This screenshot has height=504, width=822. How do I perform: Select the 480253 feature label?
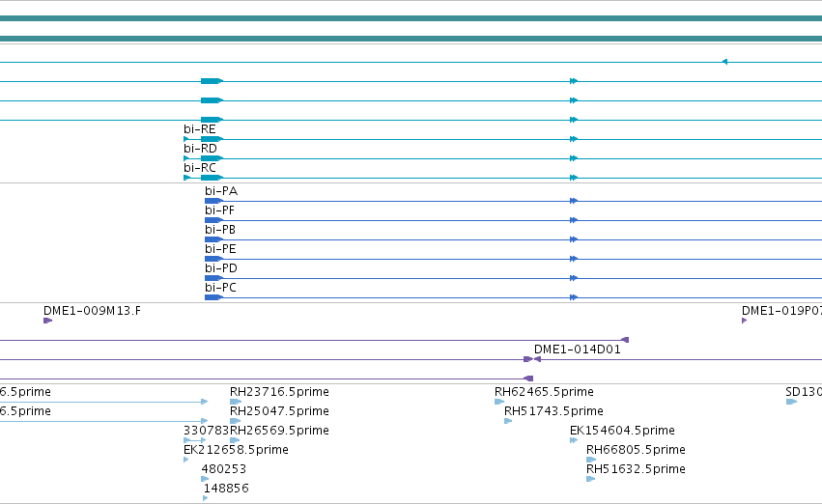click(x=224, y=470)
